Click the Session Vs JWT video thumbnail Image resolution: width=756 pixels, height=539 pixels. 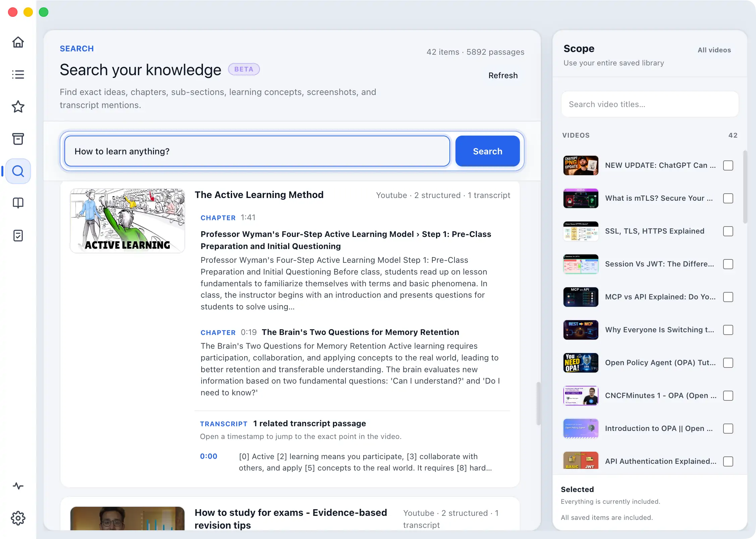[x=581, y=264]
